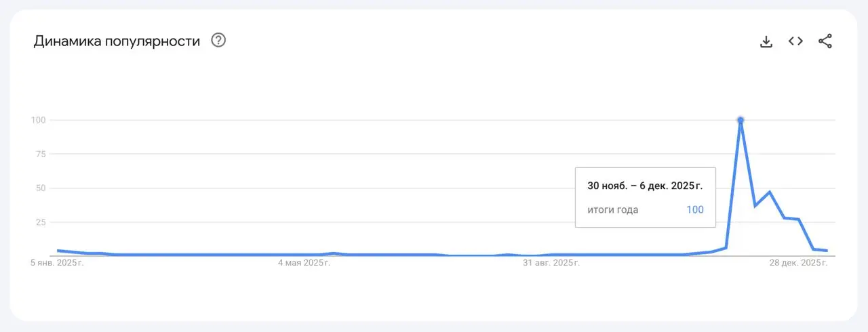
Task: Click the Динамика популярности heading
Action: click(x=117, y=41)
